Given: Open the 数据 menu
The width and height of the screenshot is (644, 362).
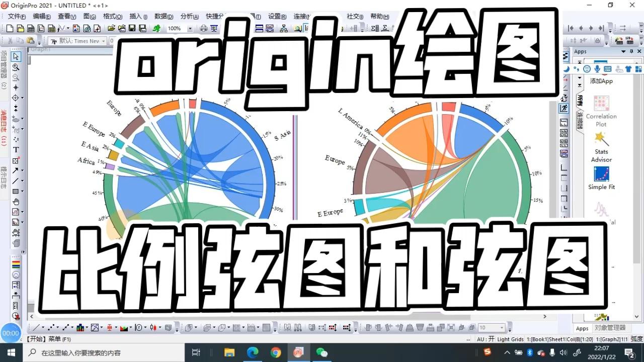Looking at the screenshot, I should [164, 16].
